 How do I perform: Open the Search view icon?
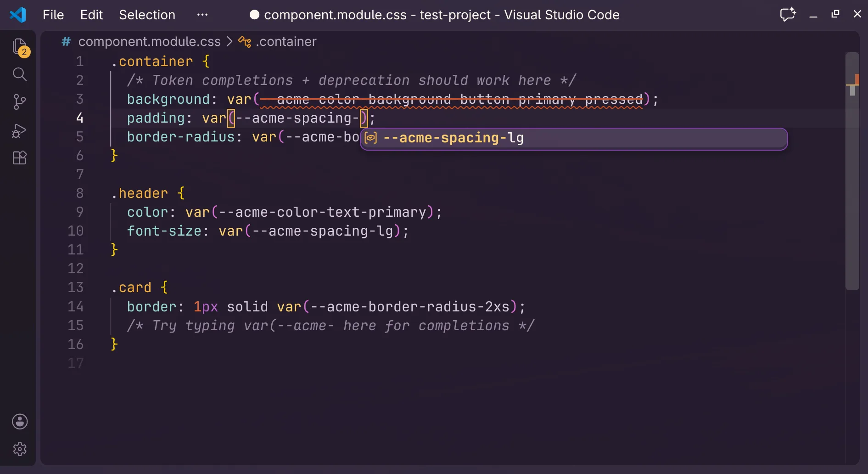coord(20,74)
